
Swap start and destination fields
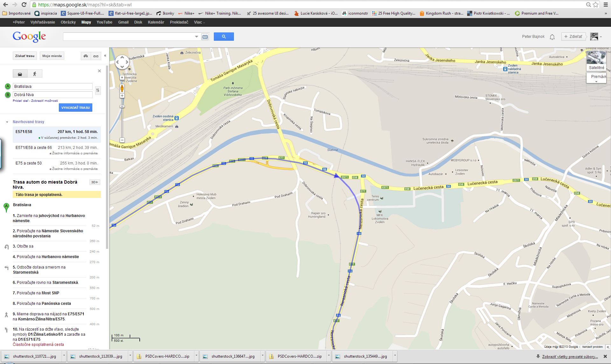pyautogui.click(x=98, y=90)
